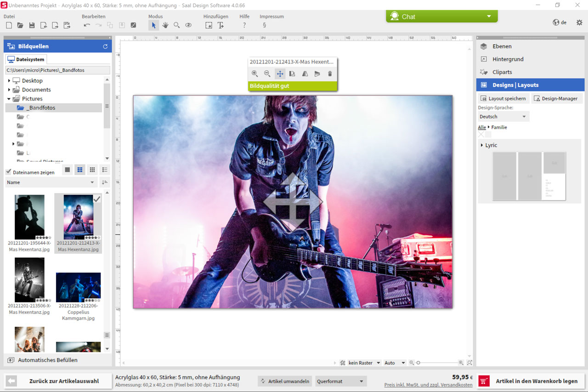Refresh the Bildquellen panel
The image size is (588, 392).
click(x=105, y=46)
